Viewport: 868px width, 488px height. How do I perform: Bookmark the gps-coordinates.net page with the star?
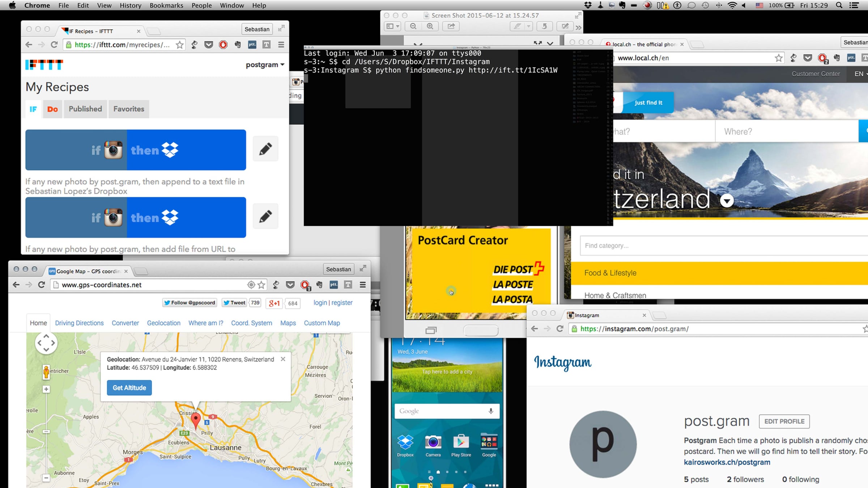click(261, 285)
